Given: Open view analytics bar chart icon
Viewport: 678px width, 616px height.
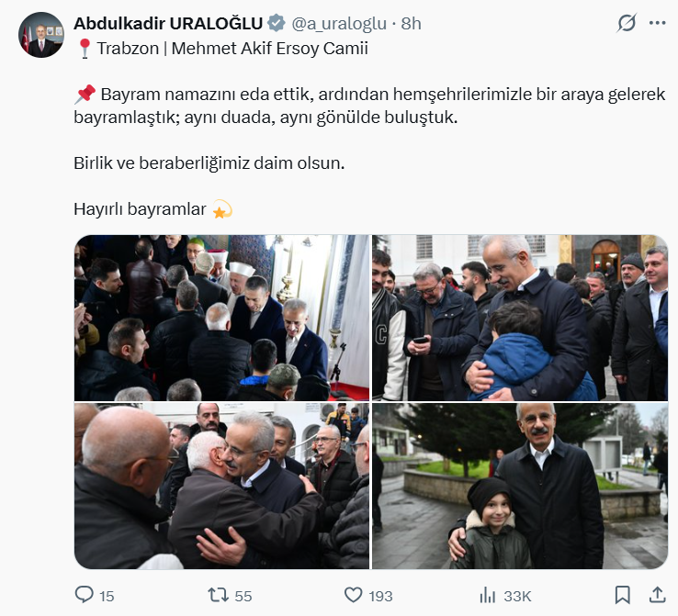Looking at the screenshot, I should point(487,595).
